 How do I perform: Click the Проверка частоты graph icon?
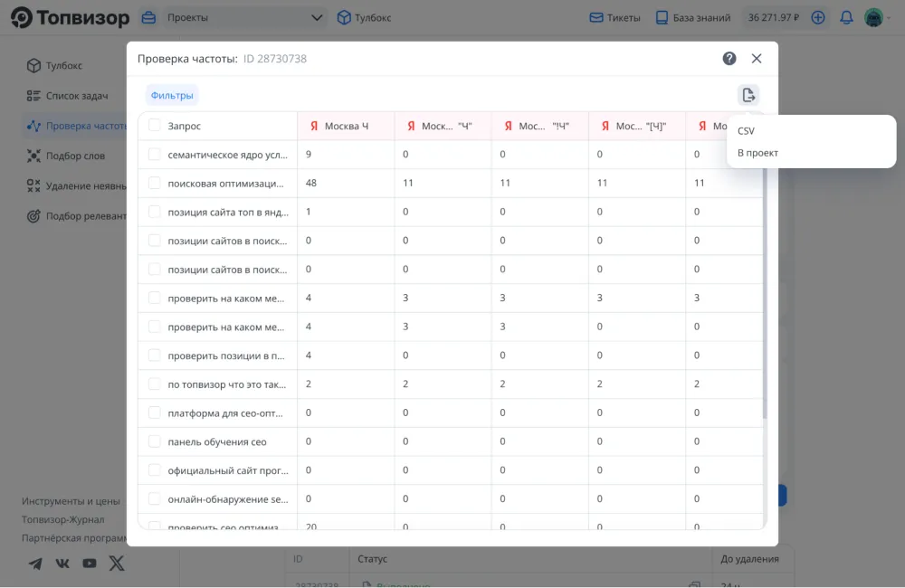coord(33,126)
